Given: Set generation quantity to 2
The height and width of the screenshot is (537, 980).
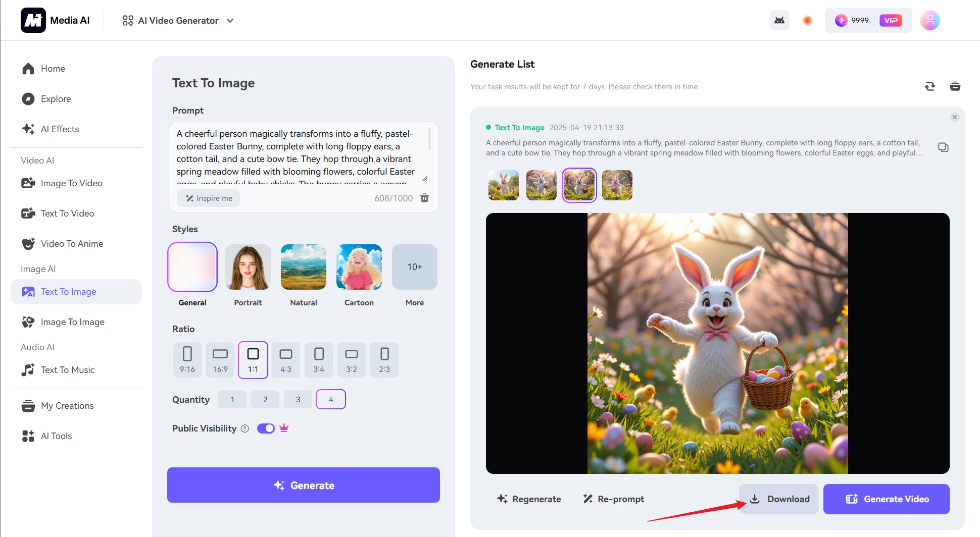Looking at the screenshot, I should pos(265,399).
